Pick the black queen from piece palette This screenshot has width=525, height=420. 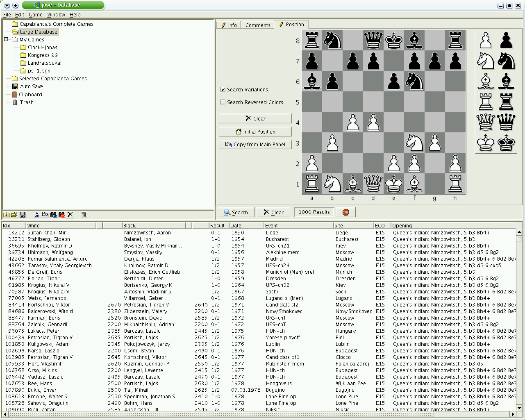[506, 122]
